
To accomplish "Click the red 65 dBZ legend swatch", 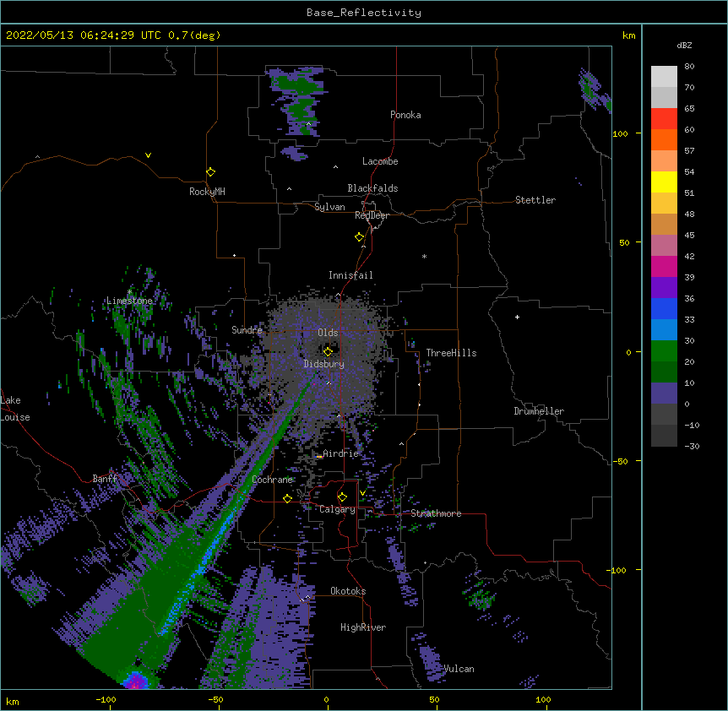I will 664,119.
